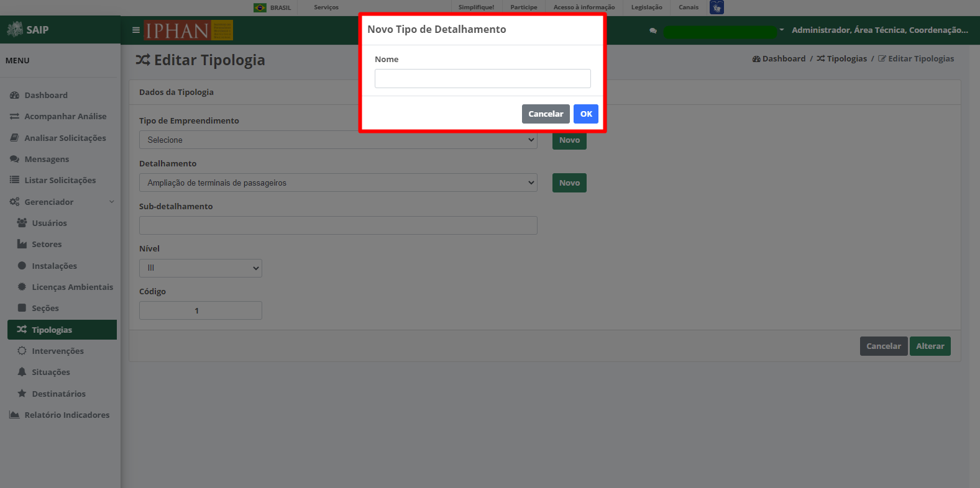980x488 pixels.
Task: Open Dashboard in the sidebar menu
Action: tap(46, 95)
